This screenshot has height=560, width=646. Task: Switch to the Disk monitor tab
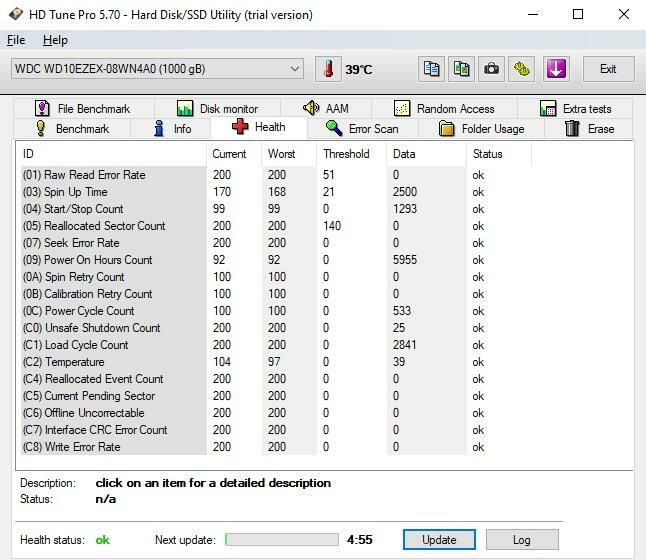click(x=218, y=109)
